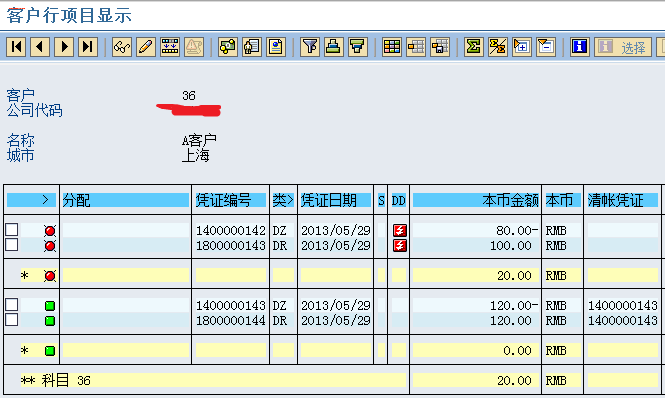Sort descending with toolbar icon

(358, 47)
